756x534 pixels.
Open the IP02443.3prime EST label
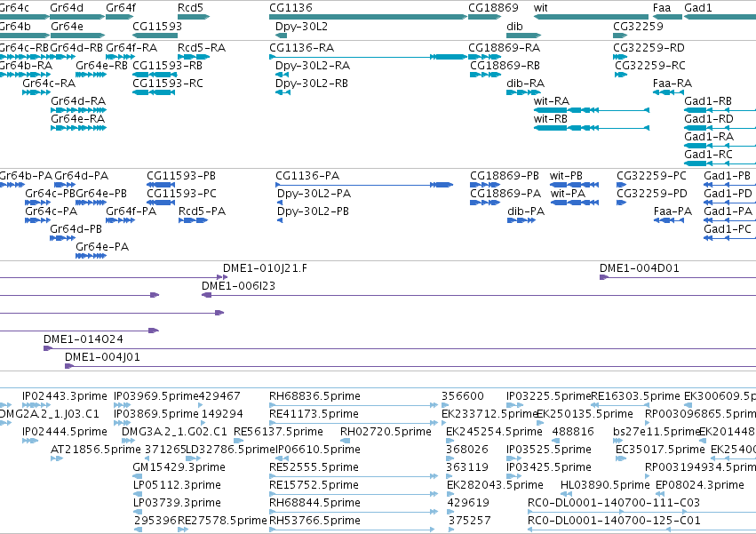pos(65,396)
